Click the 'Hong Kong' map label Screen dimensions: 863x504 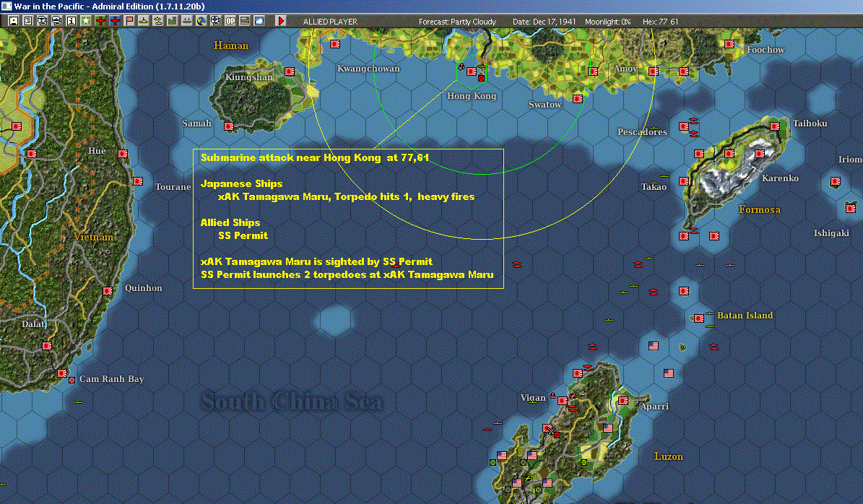tap(472, 96)
